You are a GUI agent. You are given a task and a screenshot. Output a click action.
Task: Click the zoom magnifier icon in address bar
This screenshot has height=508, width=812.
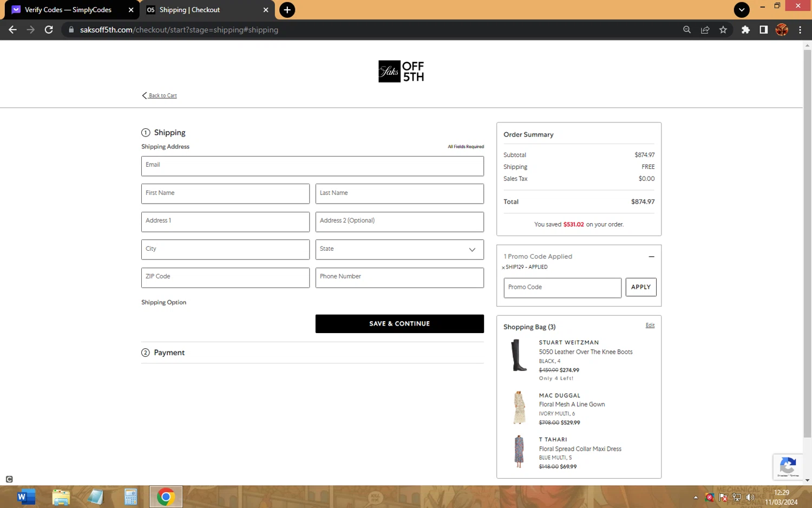[x=687, y=30]
